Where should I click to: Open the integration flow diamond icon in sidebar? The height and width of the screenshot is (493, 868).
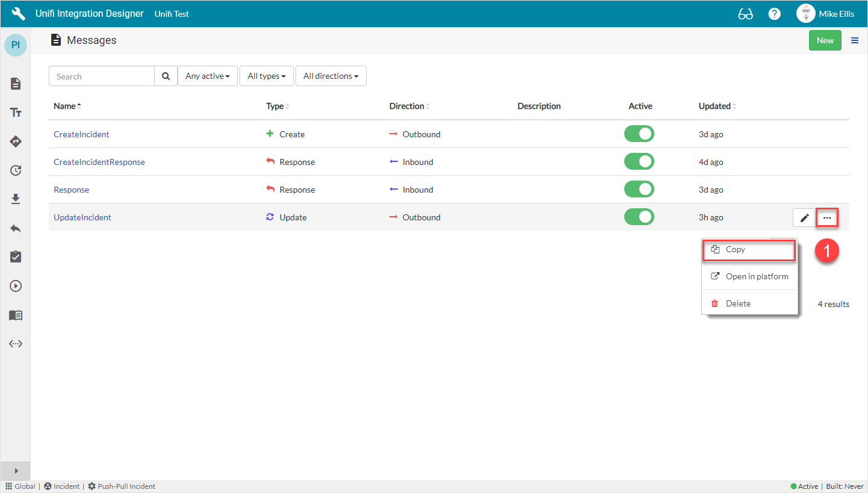16,141
